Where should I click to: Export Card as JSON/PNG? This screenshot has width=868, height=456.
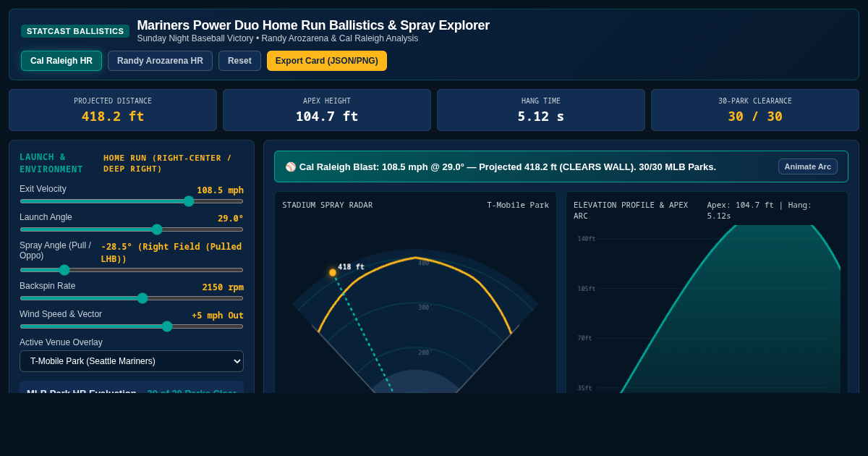(x=327, y=61)
